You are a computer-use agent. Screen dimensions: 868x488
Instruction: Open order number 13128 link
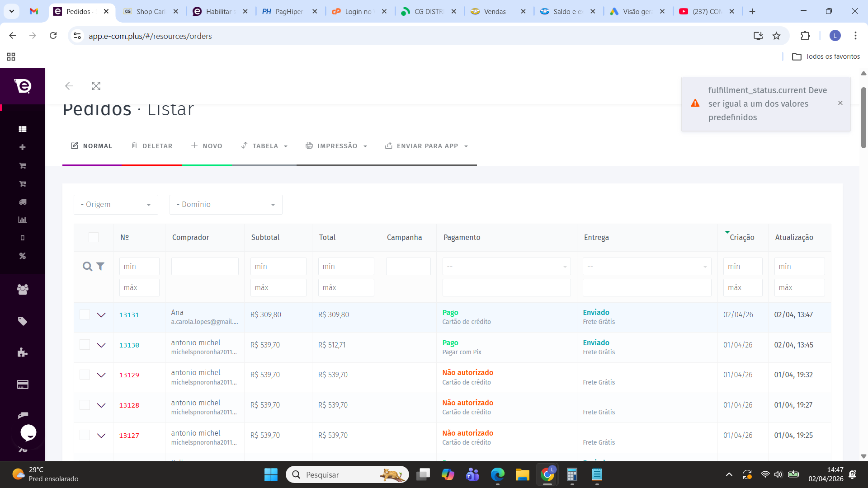tap(129, 405)
